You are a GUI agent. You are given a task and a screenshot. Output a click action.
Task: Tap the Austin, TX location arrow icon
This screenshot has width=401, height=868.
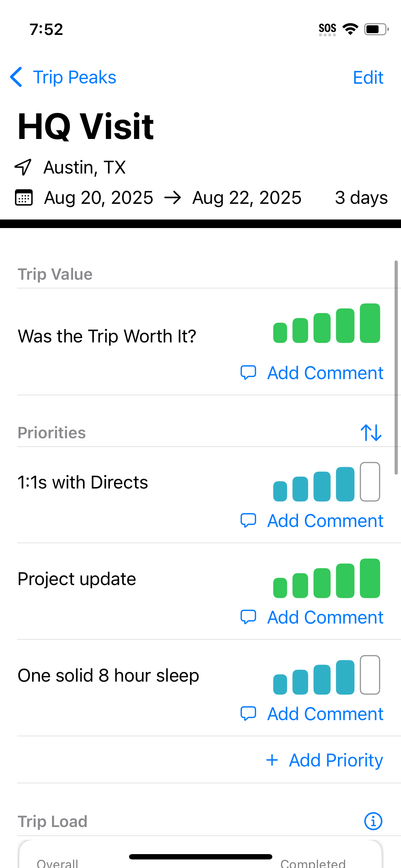coord(23,167)
